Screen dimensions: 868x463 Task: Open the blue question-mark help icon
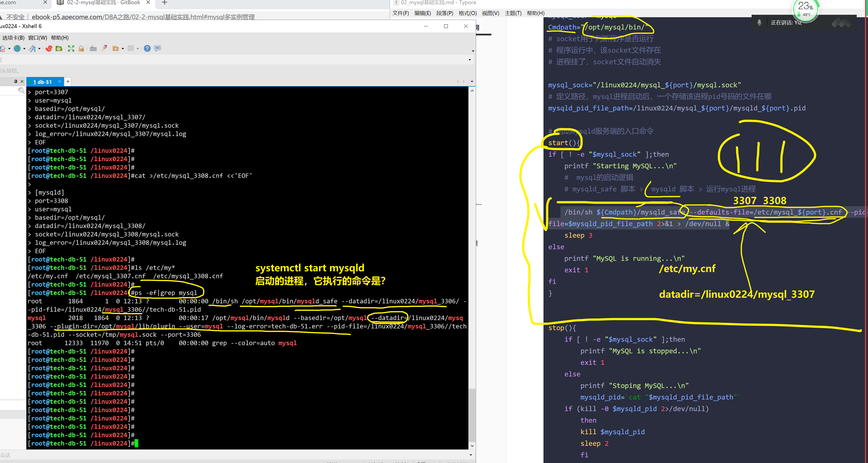(x=147, y=48)
